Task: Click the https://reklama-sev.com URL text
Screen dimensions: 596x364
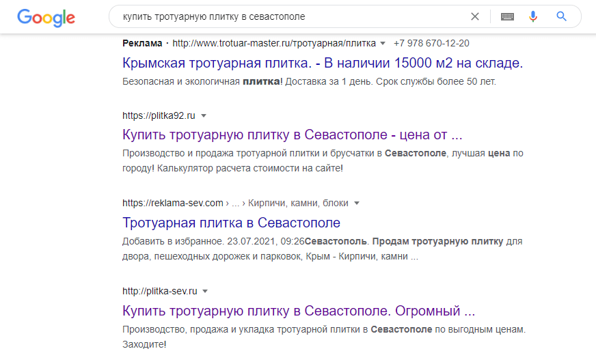Action: [173, 203]
